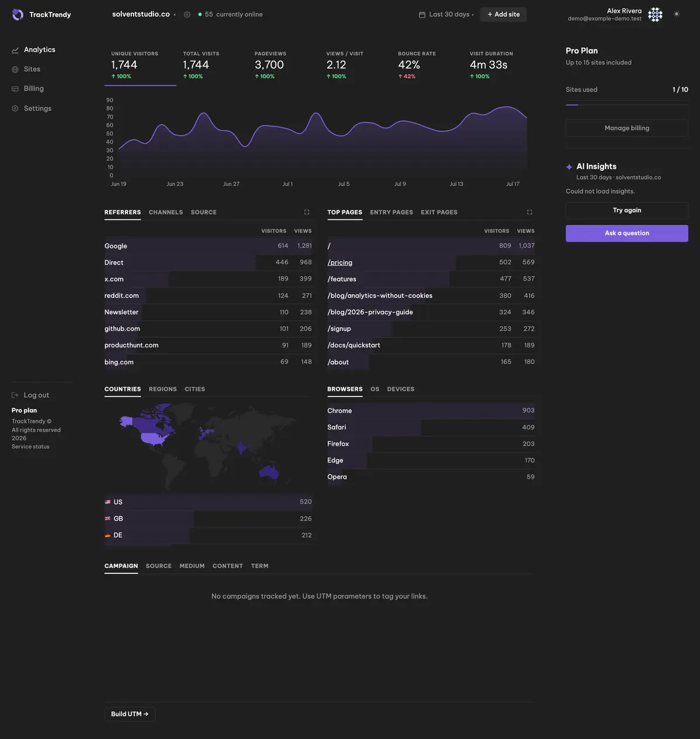
Task: Open the /docs/quickstart page link
Action: 353,345
